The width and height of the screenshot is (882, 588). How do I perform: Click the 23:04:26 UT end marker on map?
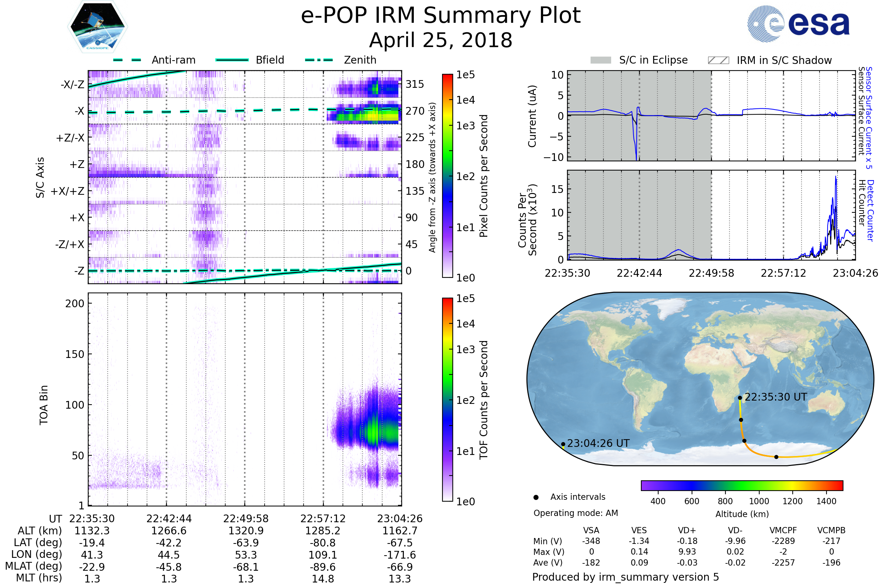563,444
